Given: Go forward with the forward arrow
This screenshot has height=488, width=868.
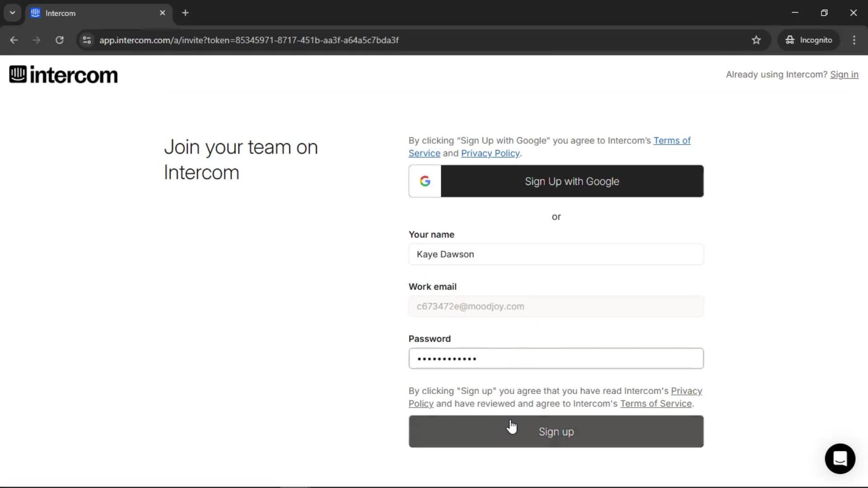Looking at the screenshot, I should click(x=37, y=40).
